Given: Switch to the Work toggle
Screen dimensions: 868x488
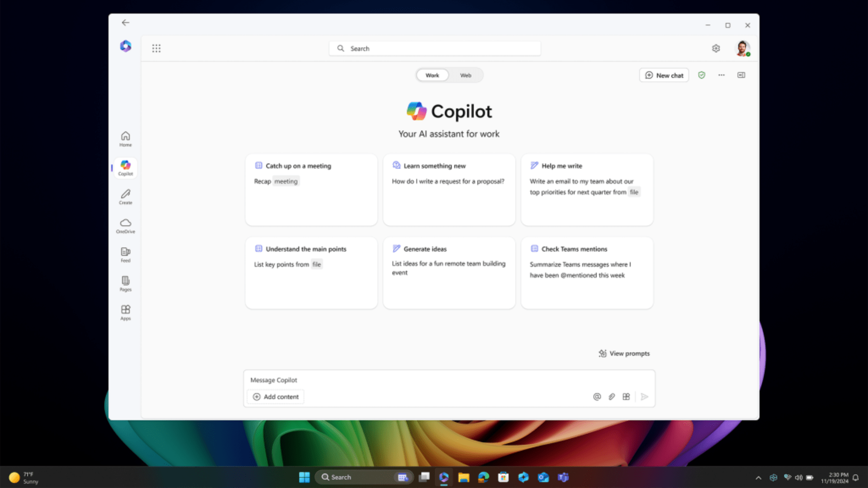Looking at the screenshot, I should 432,75.
